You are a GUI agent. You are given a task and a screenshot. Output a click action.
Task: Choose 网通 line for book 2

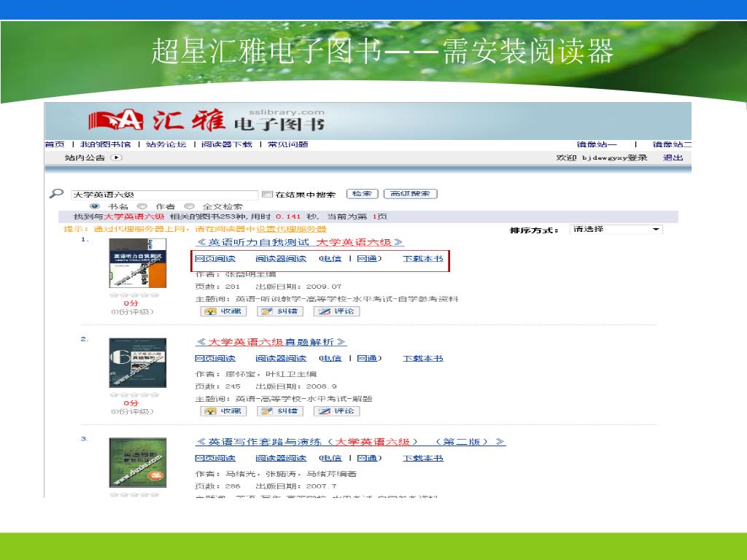click(x=368, y=358)
